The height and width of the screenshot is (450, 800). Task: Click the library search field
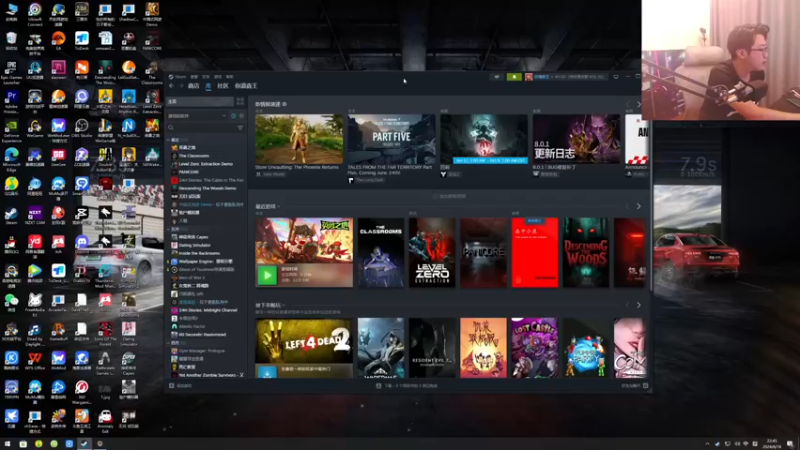(x=202, y=128)
